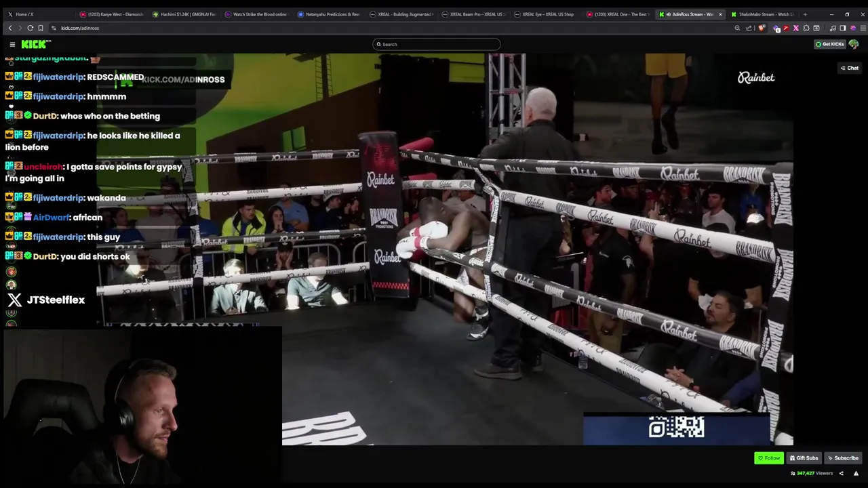Screen dimensions: 868x488
Task: Click the share icon in the address bar
Action: (x=749, y=28)
